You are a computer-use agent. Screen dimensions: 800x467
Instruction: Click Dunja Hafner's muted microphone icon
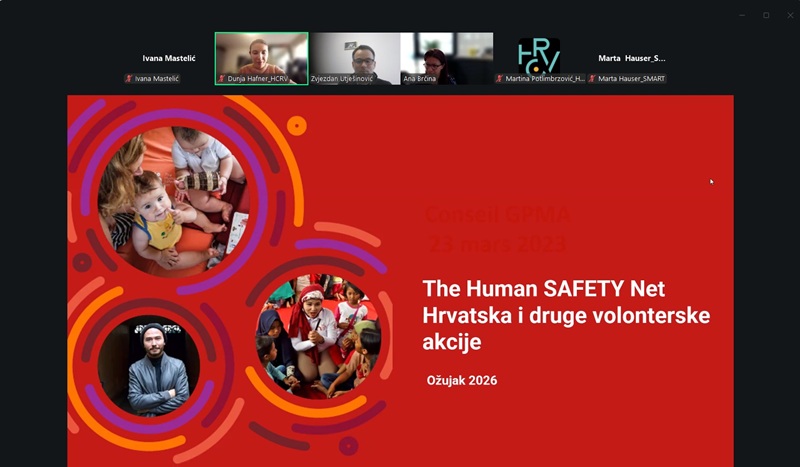coord(222,79)
